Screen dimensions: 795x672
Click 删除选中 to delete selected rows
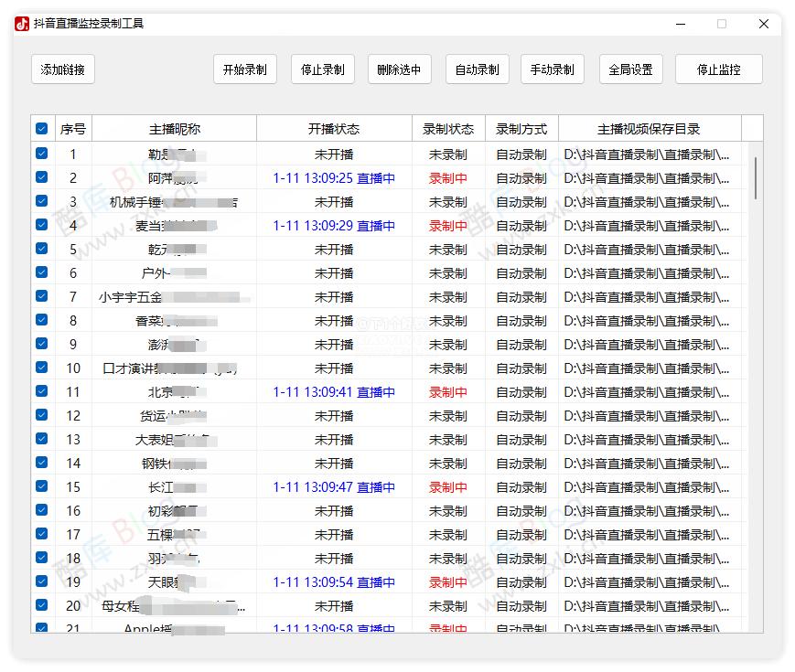pyautogui.click(x=399, y=69)
